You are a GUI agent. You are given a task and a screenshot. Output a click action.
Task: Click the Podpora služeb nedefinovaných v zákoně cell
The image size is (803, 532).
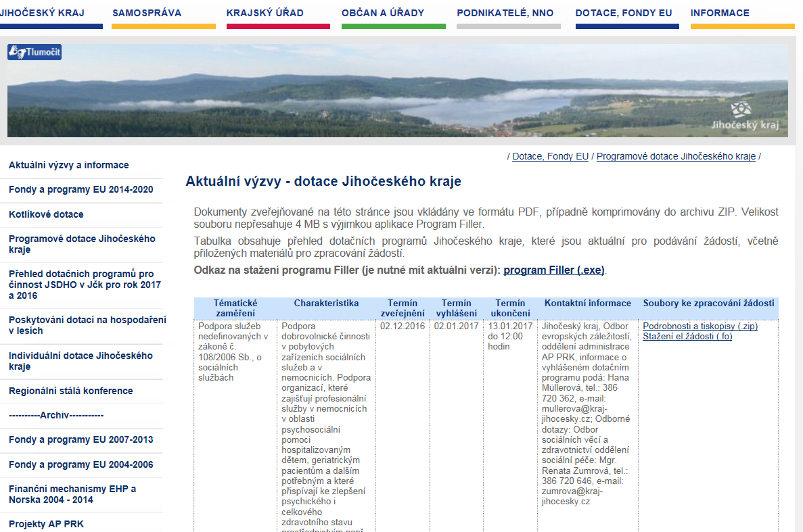point(233,352)
